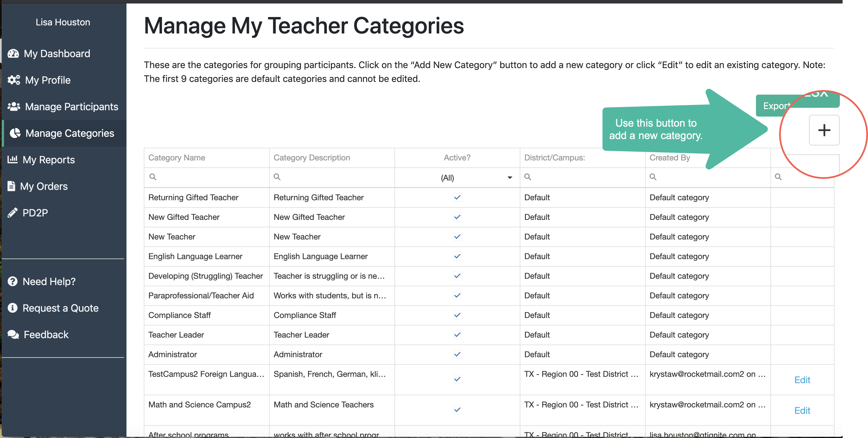Click the PD2P pencil icon
Viewport: 868px width, 438px height.
[x=12, y=213]
